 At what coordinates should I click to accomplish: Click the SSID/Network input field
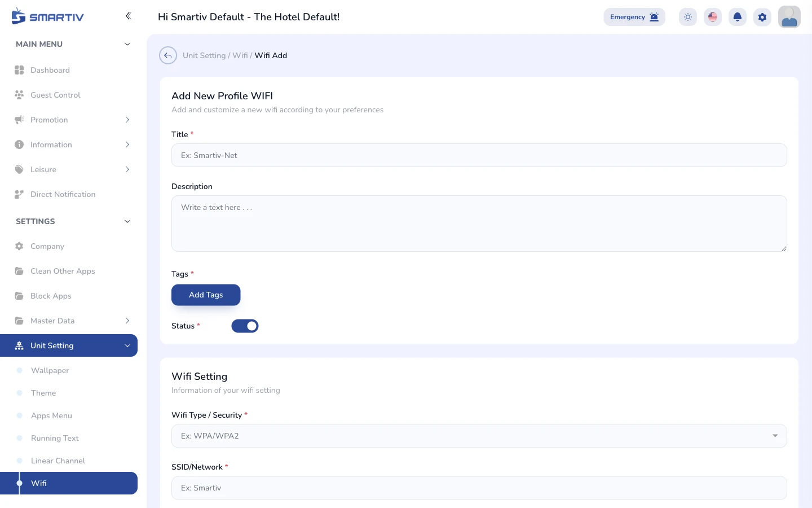pos(479,488)
